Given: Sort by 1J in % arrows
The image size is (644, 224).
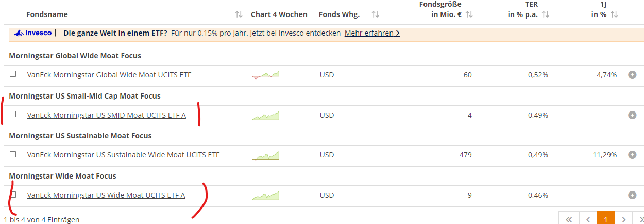Looking at the screenshot, I should click(614, 14).
